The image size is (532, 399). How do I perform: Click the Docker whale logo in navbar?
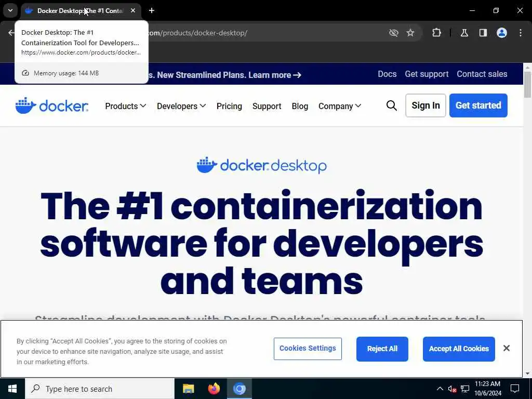[x=52, y=106]
